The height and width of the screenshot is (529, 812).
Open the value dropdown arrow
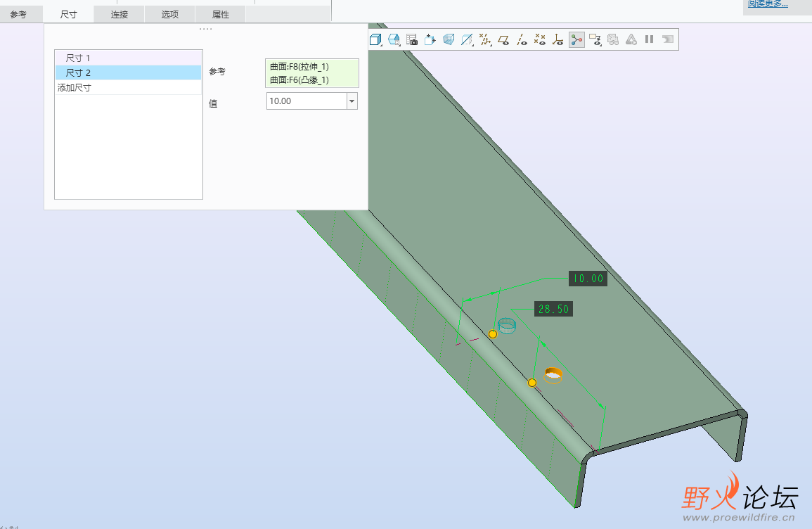(x=352, y=101)
